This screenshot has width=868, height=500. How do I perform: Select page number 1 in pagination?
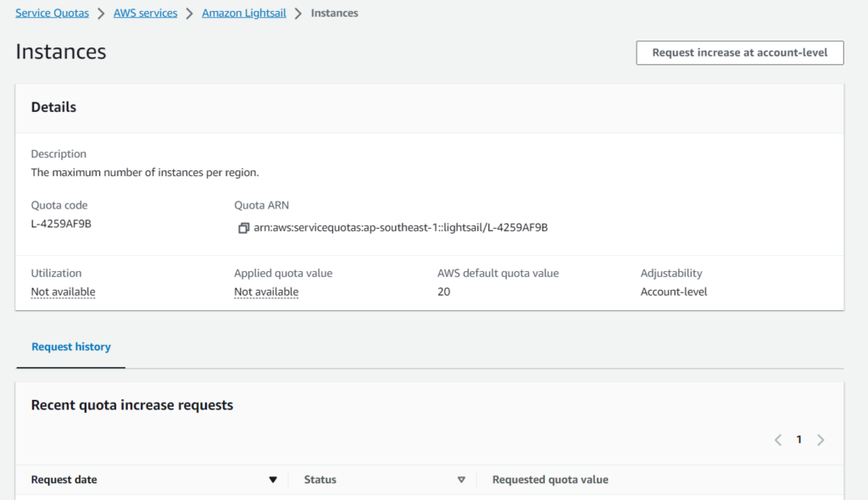point(798,440)
